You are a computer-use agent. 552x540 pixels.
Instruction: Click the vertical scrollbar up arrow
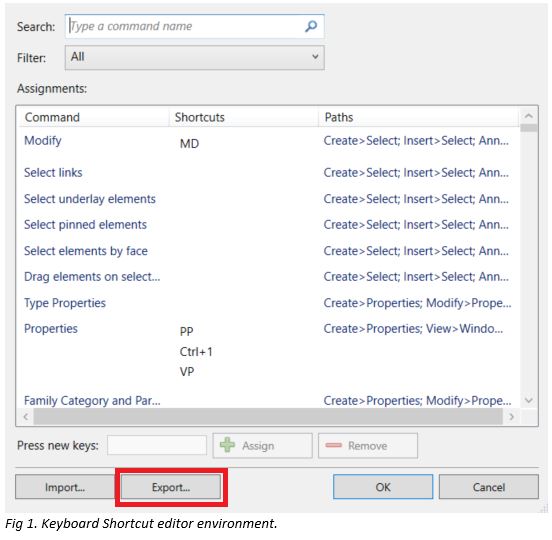[528, 116]
